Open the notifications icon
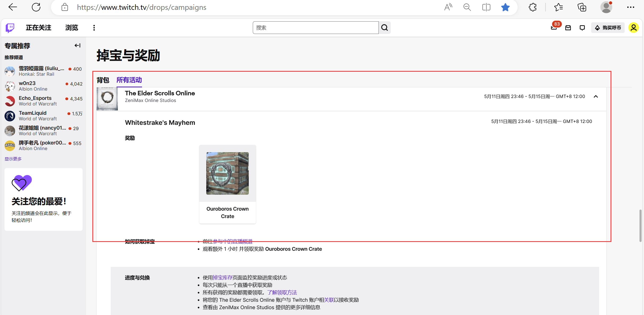 coord(582,28)
